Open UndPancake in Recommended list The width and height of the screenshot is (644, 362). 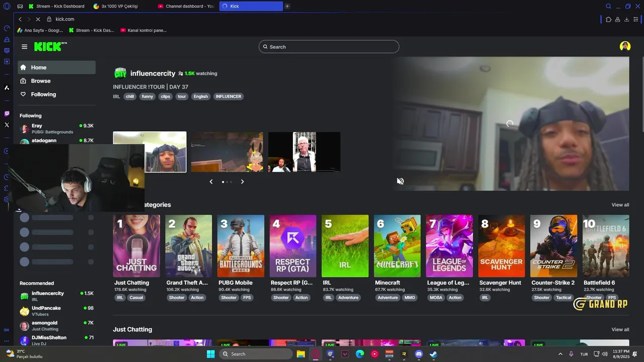[56, 311]
